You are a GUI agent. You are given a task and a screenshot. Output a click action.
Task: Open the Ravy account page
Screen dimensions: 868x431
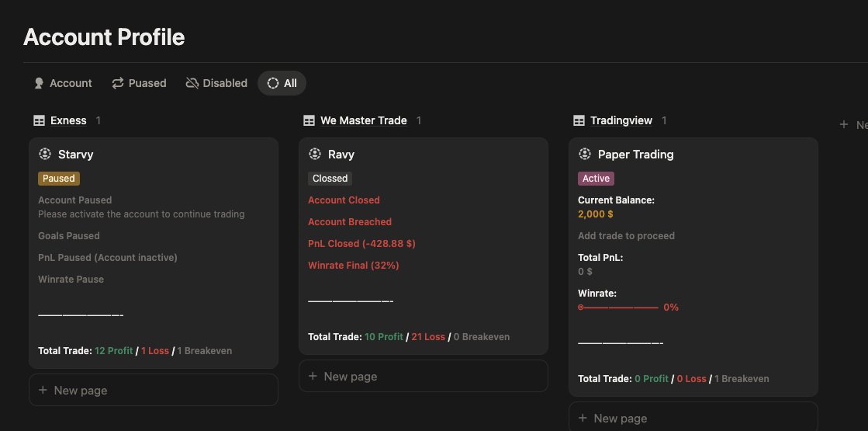tap(341, 155)
